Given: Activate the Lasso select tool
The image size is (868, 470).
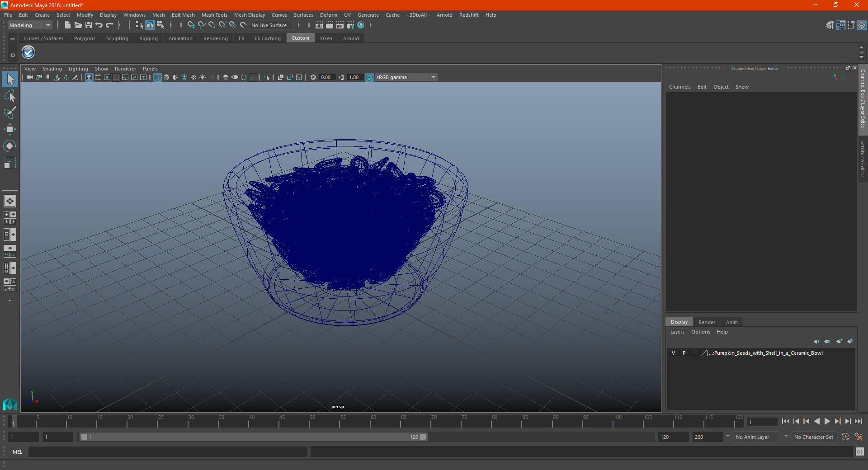Looking at the screenshot, I should click(10, 96).
